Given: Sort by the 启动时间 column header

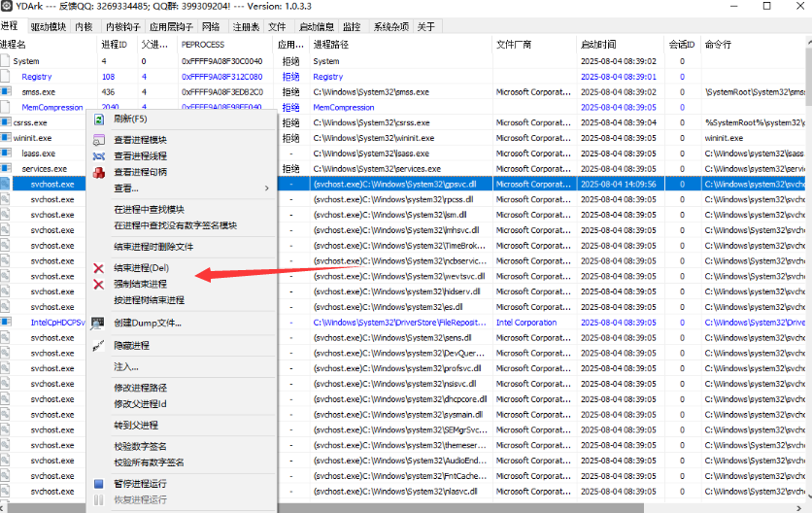Looking at the screenshot, I should click(597, 45).
